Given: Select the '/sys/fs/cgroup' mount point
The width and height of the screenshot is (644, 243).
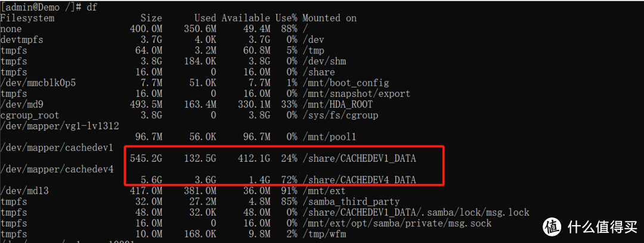Looking at the screenshot, I should pyautogui.click(x=340, y=116).
